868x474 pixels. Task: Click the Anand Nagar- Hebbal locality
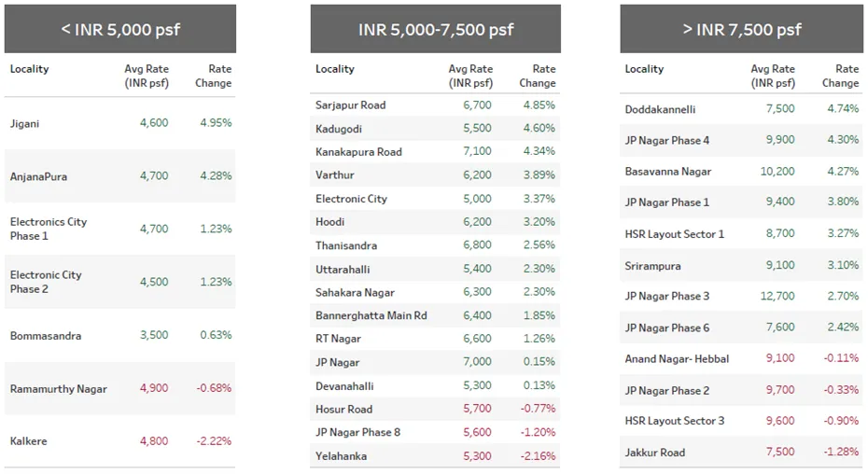pos(677,359)
